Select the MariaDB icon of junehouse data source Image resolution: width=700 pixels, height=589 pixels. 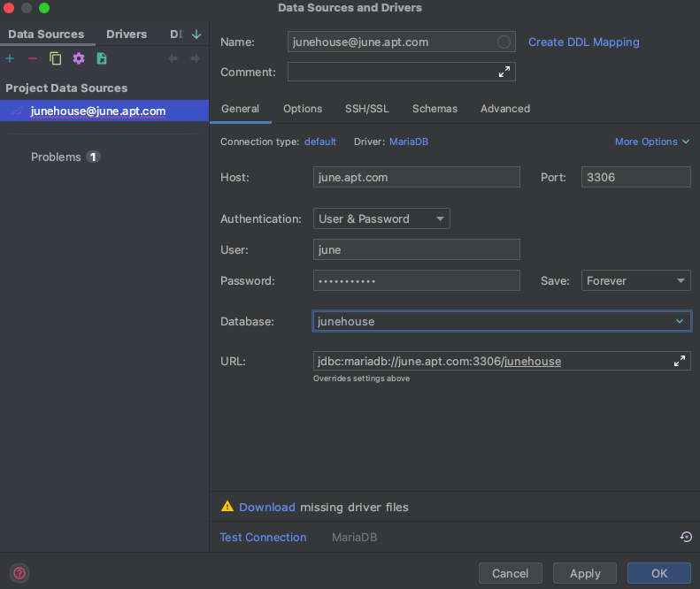pyautogui.click(x=17, y=111)
